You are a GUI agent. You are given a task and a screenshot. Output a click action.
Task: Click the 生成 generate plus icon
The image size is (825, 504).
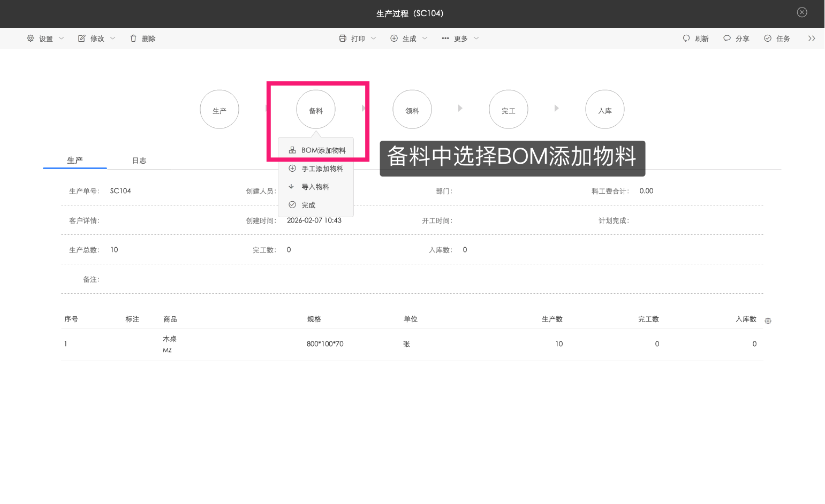tap(395, 38)
